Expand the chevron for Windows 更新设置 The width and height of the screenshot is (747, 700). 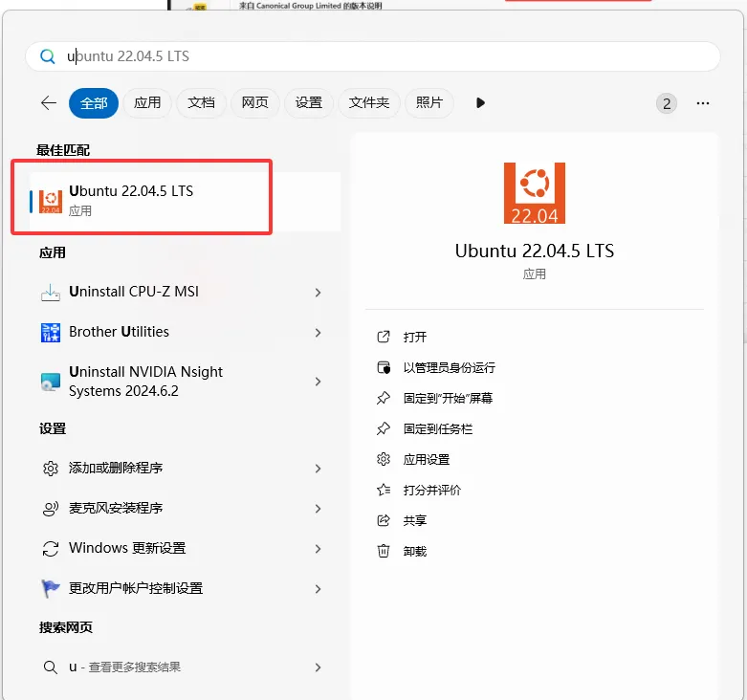318,549
